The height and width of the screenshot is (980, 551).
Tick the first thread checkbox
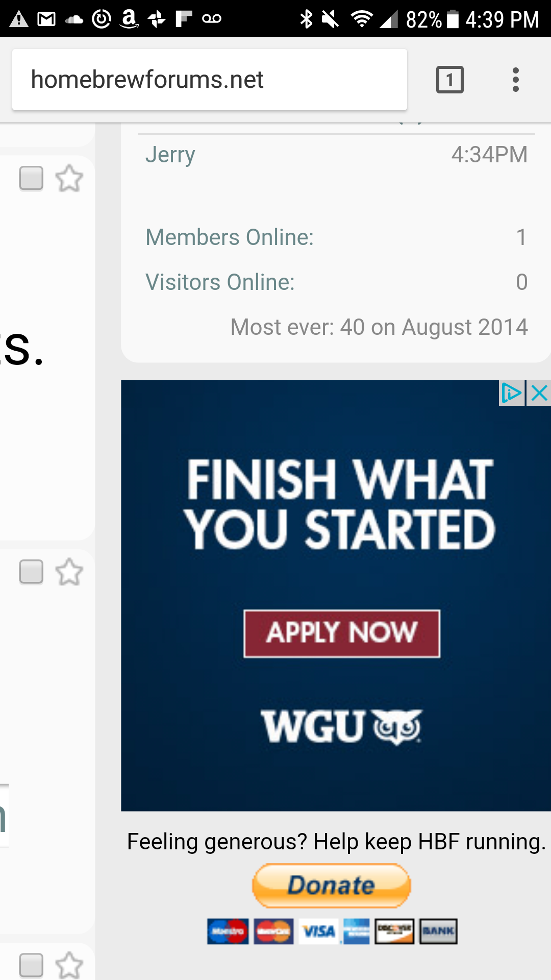(x=31, y=178)
